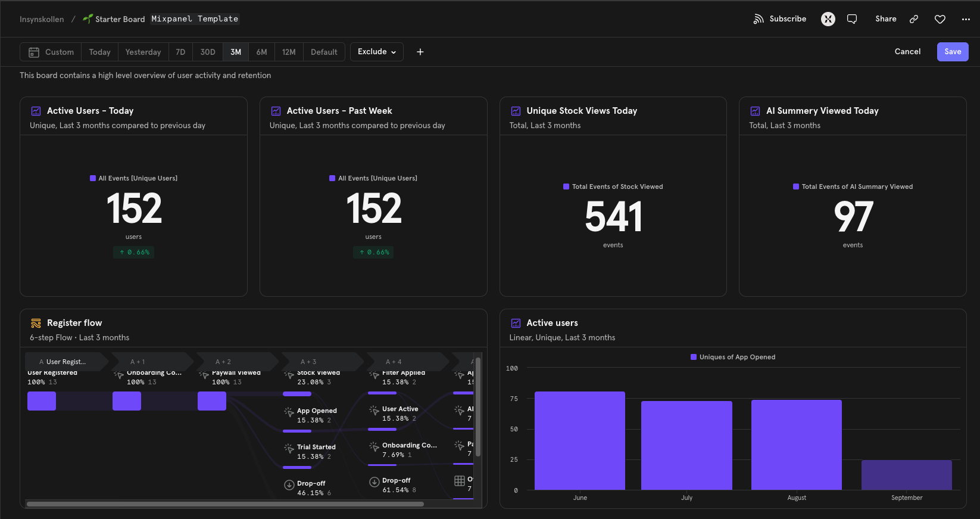The height and width of the screenshot is (519, 980).
Task: Add a filter with plus icon
Action: [x=420, y=52]
